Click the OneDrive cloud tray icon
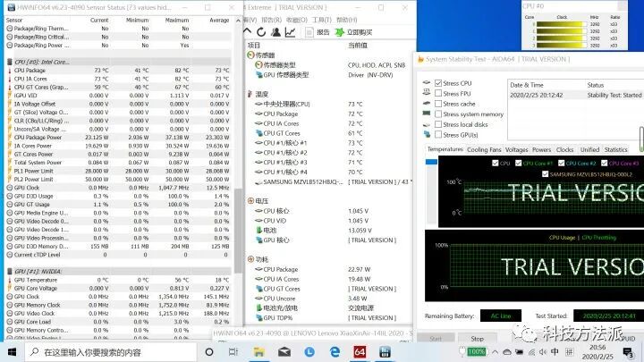 [507, 352]
